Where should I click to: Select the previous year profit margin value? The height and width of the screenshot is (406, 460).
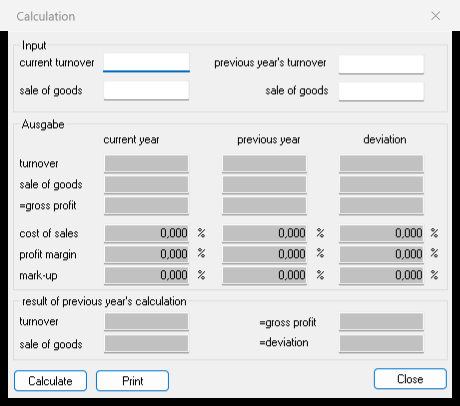tap(264, 254)
